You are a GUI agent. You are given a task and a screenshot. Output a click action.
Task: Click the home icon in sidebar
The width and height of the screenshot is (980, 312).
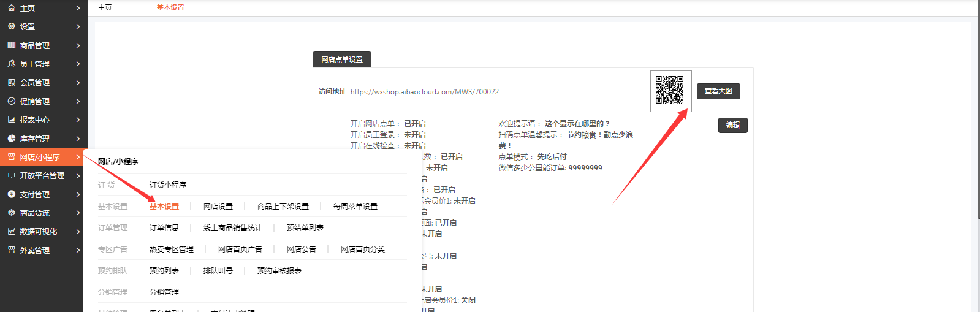coord(11,8)
